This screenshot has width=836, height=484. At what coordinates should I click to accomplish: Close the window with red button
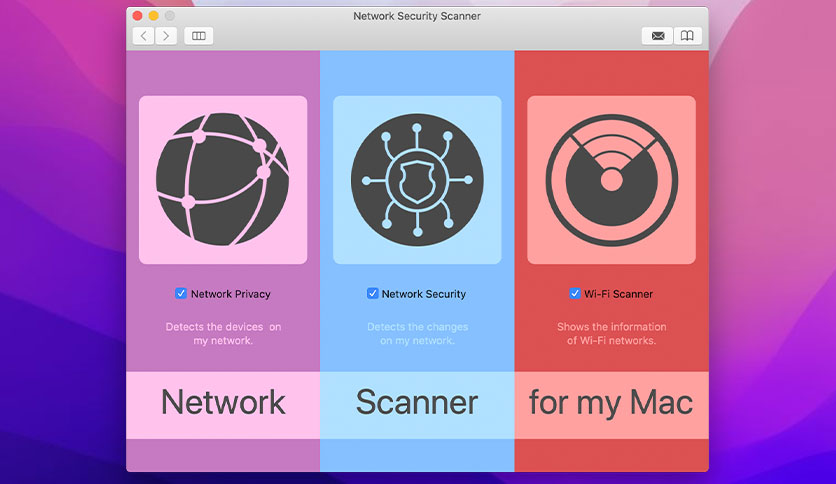click(x=138, y=16)
